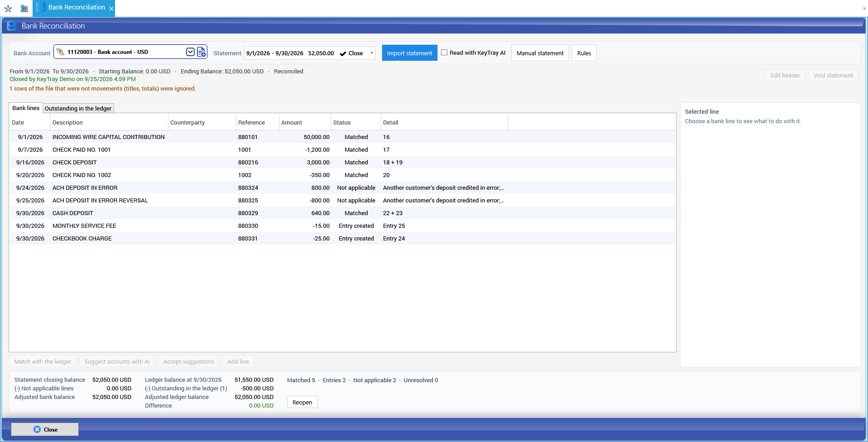Expand the Statement period dropdown arrow
Screen dimensions: 868x442
coord(372,53)
